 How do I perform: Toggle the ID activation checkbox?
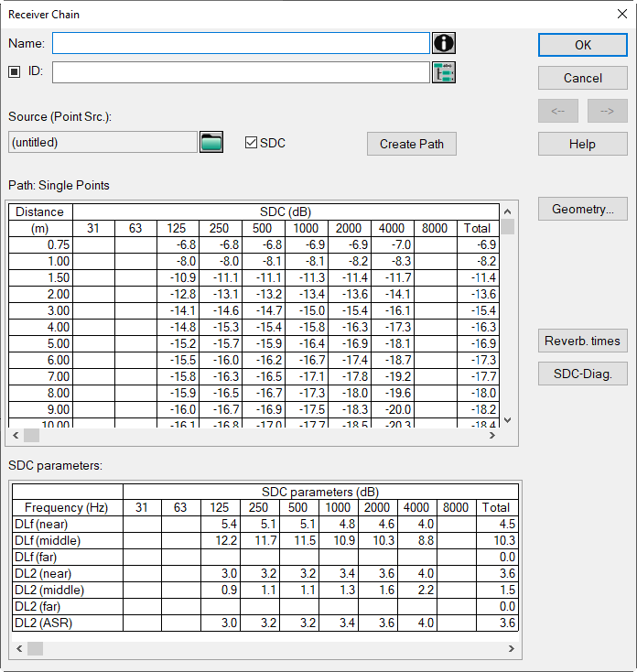click(15, 71)
